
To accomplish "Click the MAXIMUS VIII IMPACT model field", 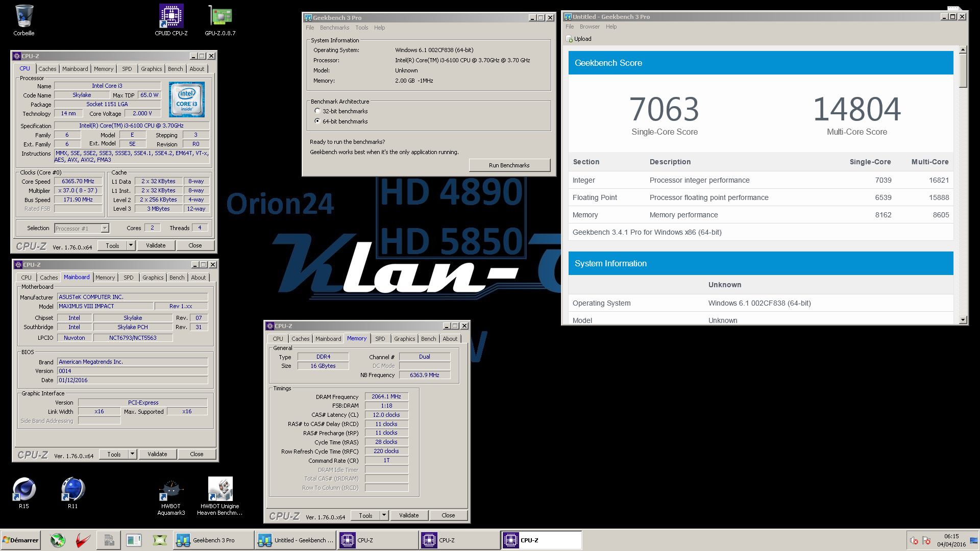I will pos(105,306).
